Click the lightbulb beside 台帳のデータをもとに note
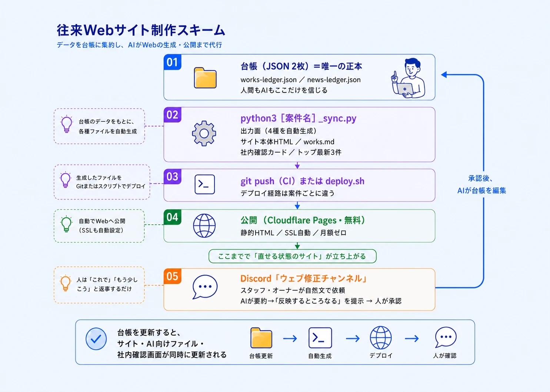 click(x=67, y=124)
